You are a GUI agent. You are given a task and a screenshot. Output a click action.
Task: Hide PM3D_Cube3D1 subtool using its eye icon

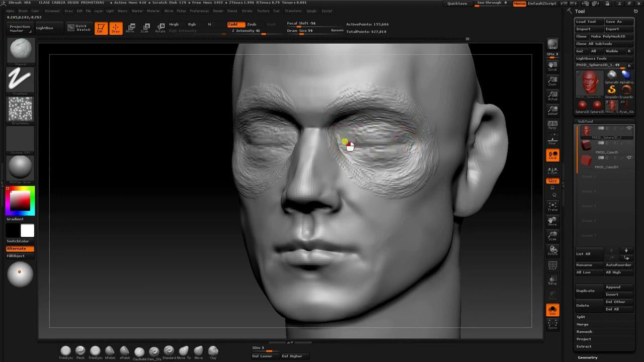tap(629, 158)
